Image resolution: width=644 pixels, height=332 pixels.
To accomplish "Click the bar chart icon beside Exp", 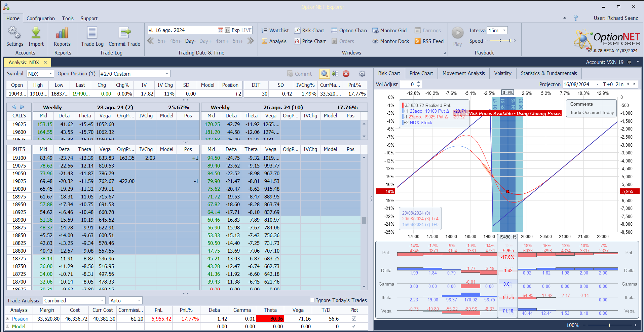I will click(227, 30).
